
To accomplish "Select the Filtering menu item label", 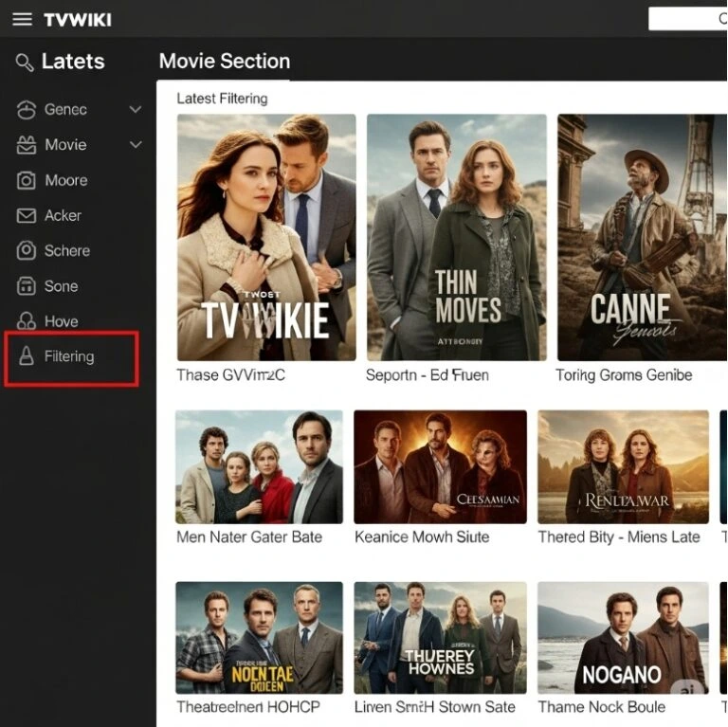I will (69, 357).
